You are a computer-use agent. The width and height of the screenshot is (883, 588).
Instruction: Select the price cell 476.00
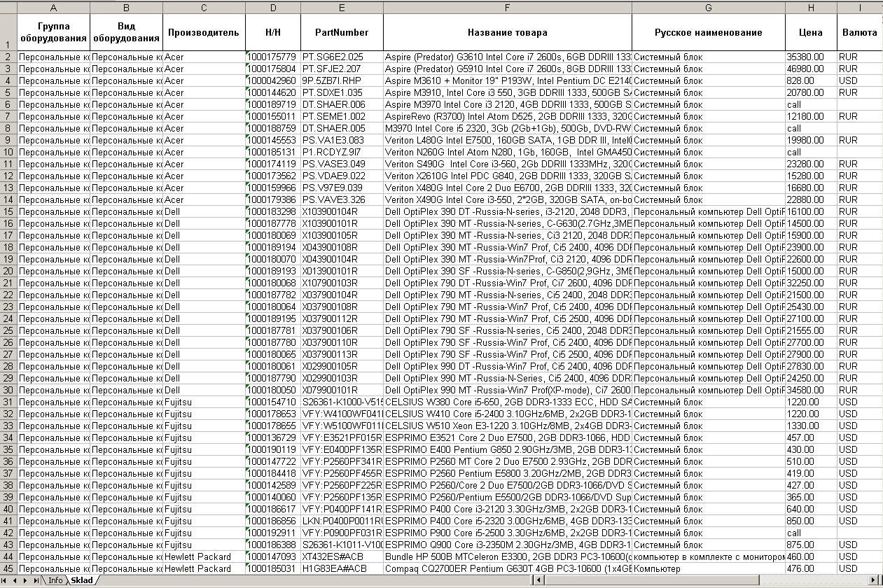coord(811,568)
